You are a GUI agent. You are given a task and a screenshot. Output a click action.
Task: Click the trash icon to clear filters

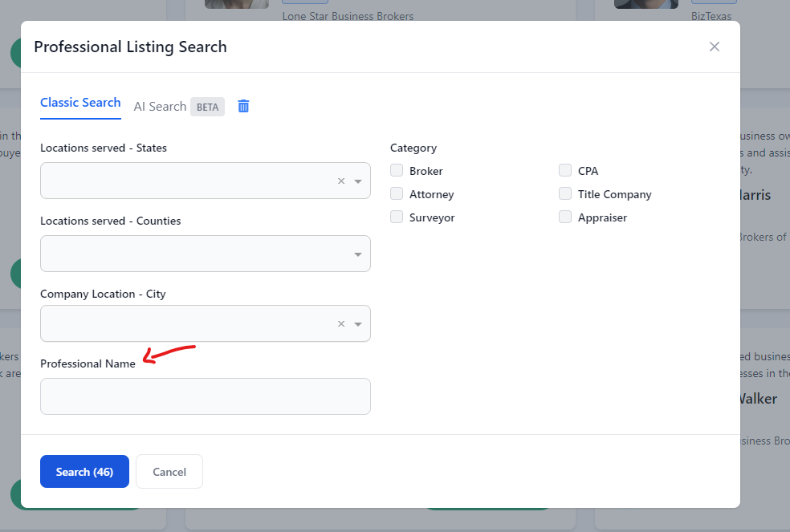tap(243, 106)
